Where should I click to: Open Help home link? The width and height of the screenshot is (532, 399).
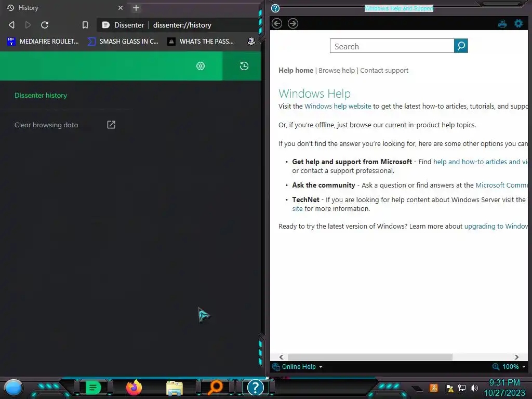tap(296, 70)
